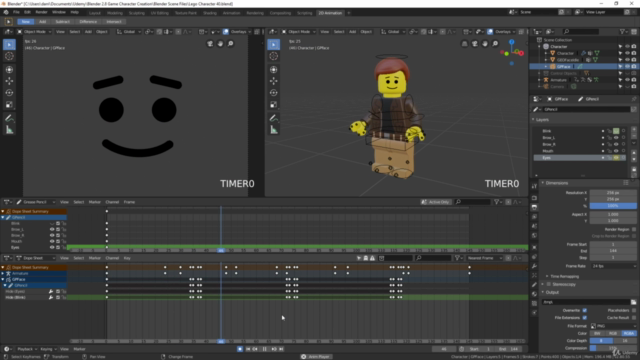
Task: Open the File Format PNG dropdown
Action: click(613, 326)
